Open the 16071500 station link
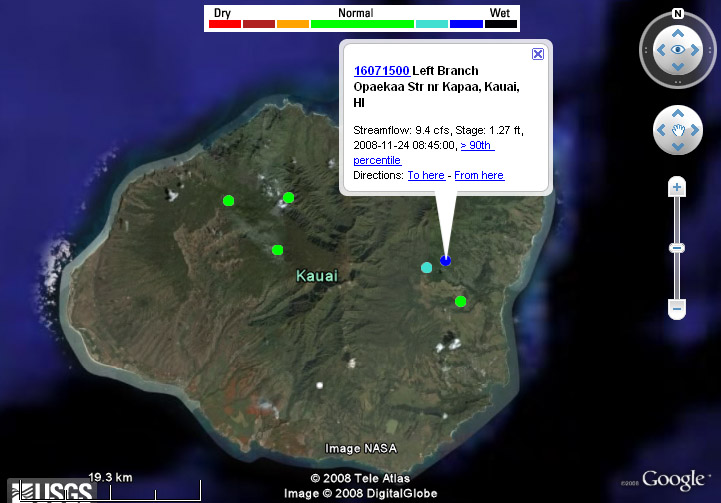 pyautogui.click(x=382, y=71)
